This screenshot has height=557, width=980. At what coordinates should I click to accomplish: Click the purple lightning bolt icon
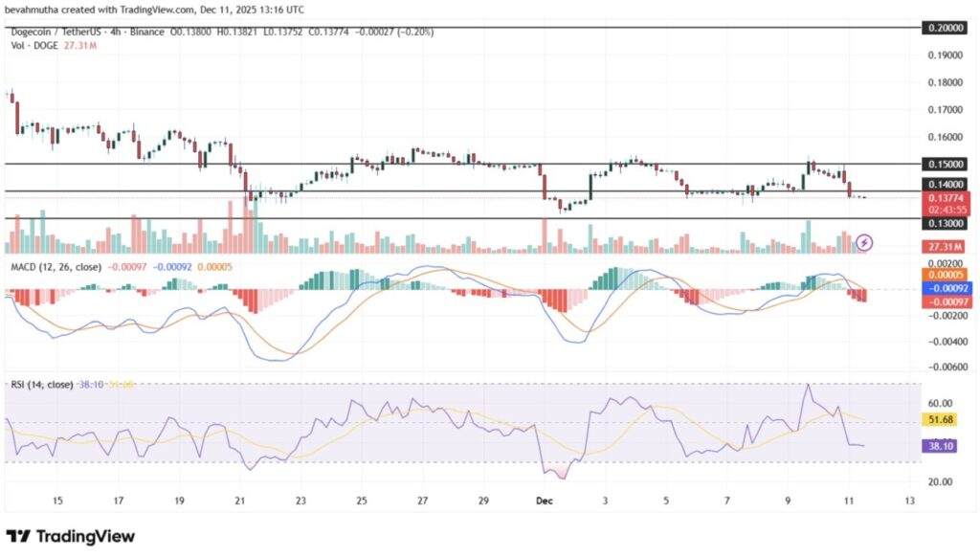point(864,242)
